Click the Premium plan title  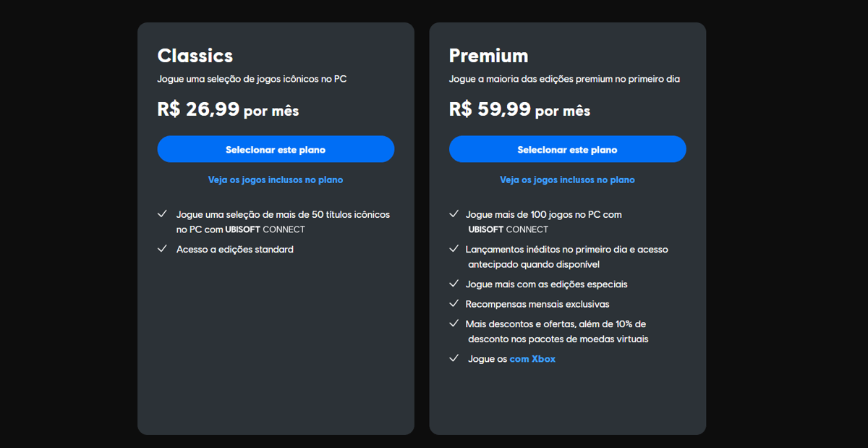click(x=489, y=56)
